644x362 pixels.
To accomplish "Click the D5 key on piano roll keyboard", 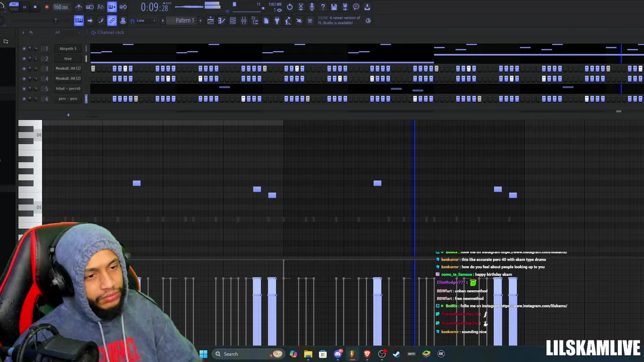I will 30,208.
